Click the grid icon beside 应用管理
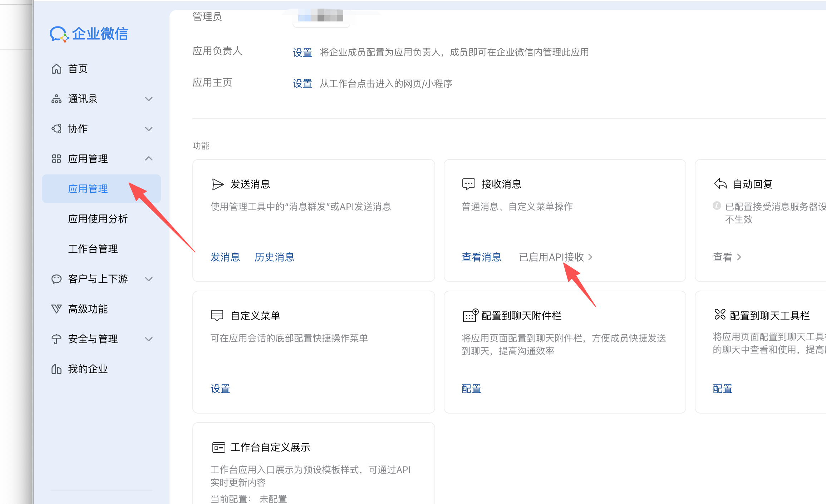This screenshot has width=826, height=504. pyautogui.click(x=56, y=159)
